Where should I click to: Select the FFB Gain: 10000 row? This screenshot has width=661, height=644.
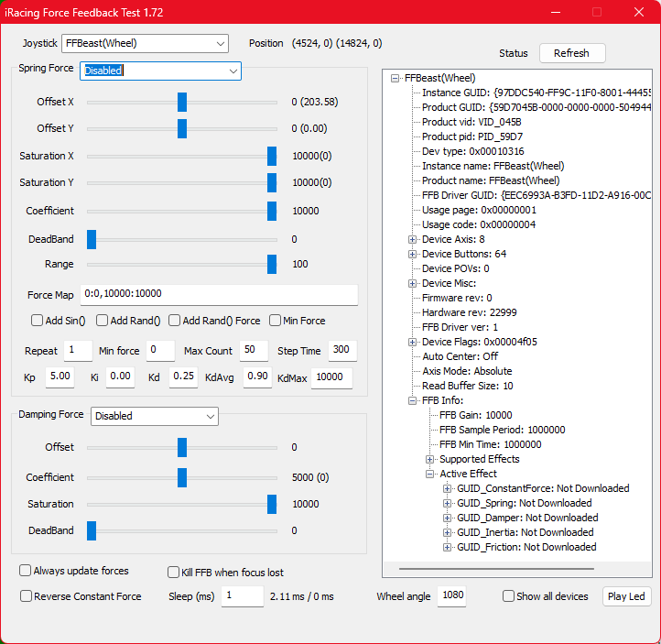pos(476,415)
